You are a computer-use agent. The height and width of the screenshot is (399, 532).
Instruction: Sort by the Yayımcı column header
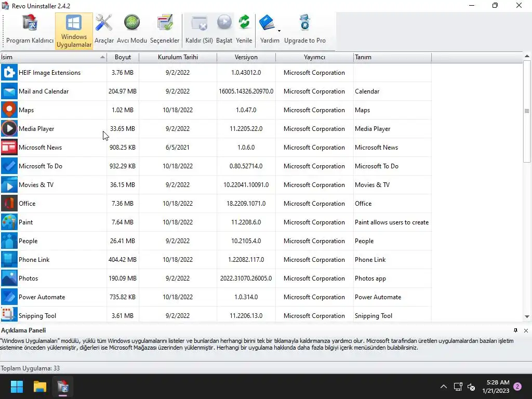314,57
